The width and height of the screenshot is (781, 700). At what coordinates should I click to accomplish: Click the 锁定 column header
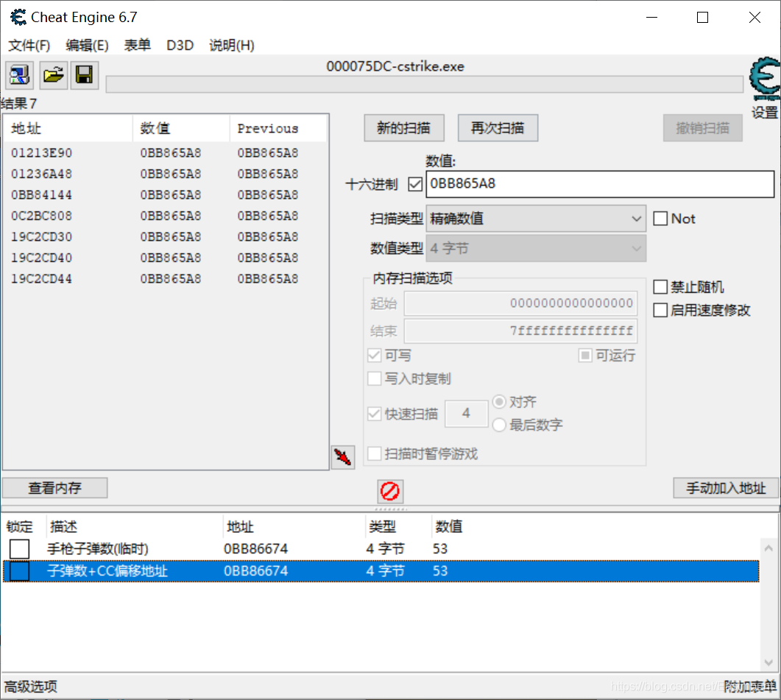24,526
